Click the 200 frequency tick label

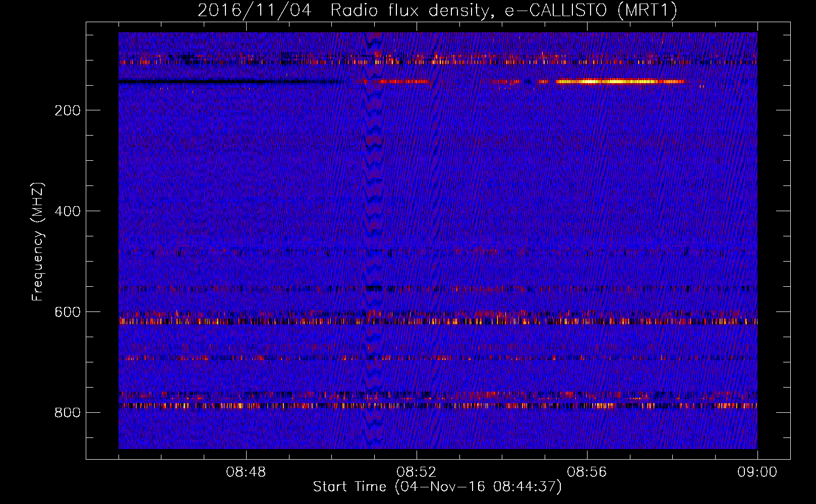pos(68,110)
